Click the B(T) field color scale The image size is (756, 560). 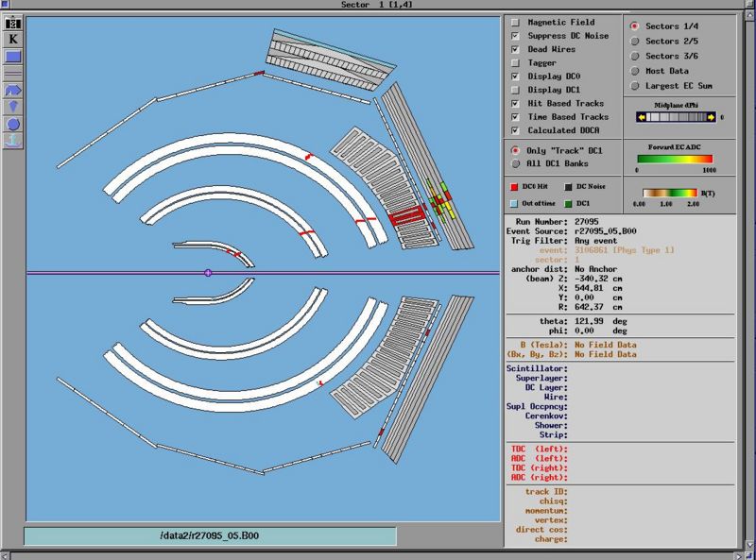click(x=670, y=194)
